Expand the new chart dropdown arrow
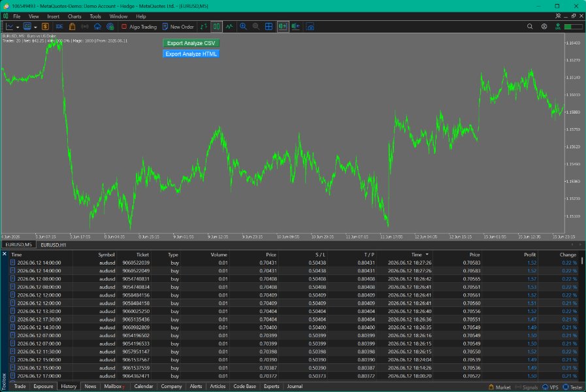The height and width of the screenshot is (392, 586). click(17, 27)
